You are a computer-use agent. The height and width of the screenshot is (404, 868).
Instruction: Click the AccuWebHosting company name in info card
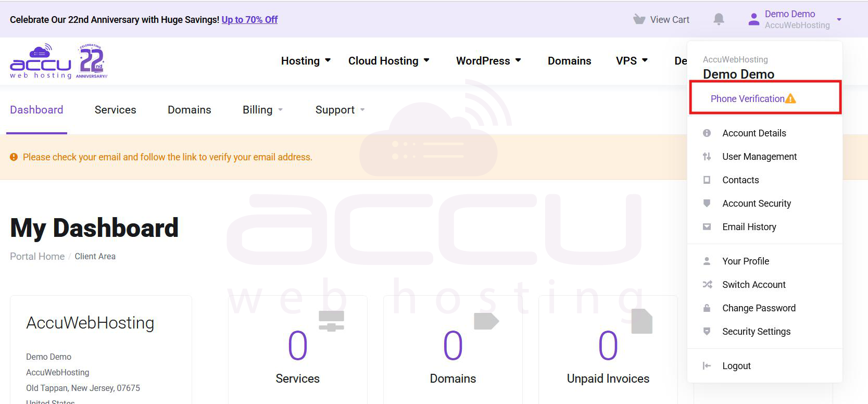90,323
